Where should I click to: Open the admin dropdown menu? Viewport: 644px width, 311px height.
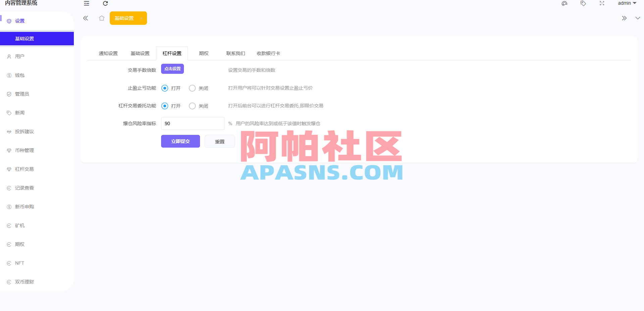[627, 3]
